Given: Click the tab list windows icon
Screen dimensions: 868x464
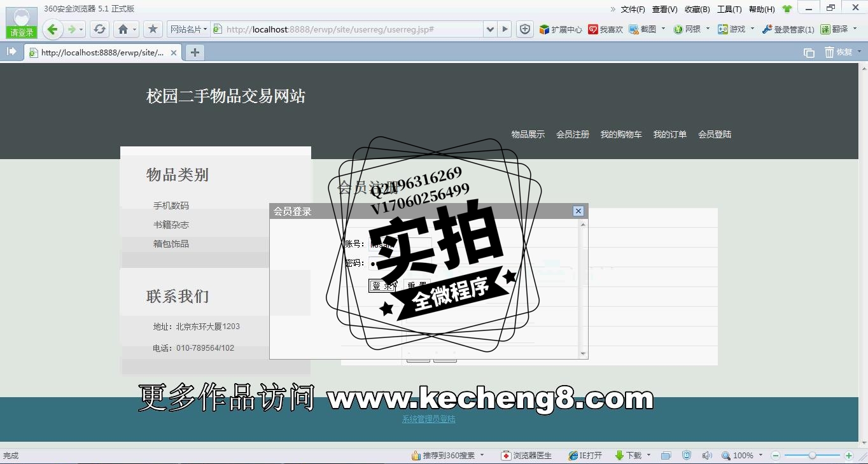Looking at the screenshot, I should (x=809, y=52).
